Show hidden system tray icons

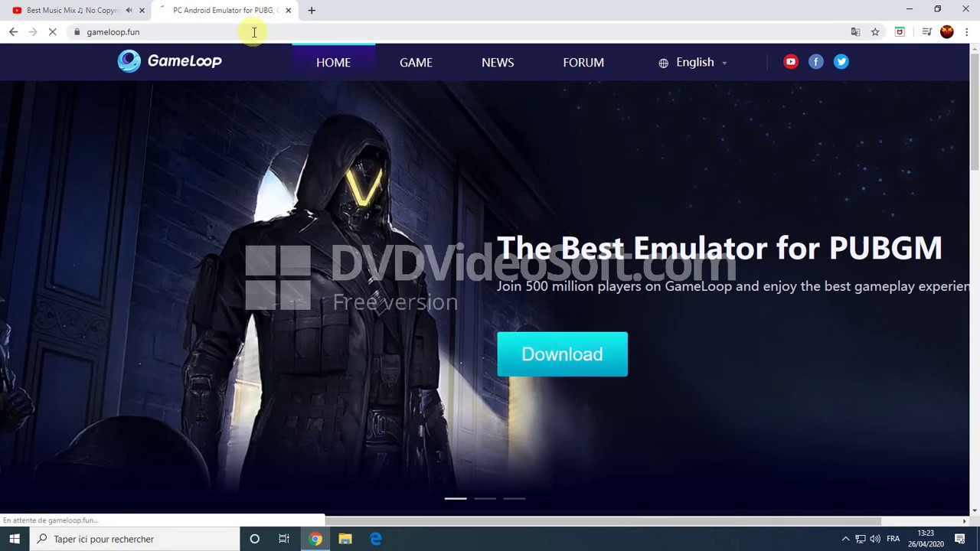pos(845,539)
